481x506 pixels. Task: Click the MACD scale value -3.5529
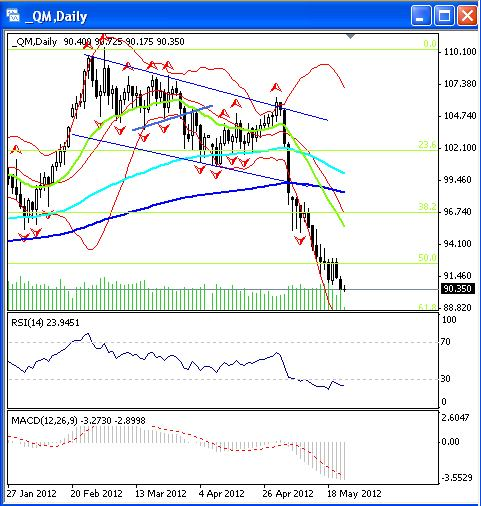pos(457,478)
